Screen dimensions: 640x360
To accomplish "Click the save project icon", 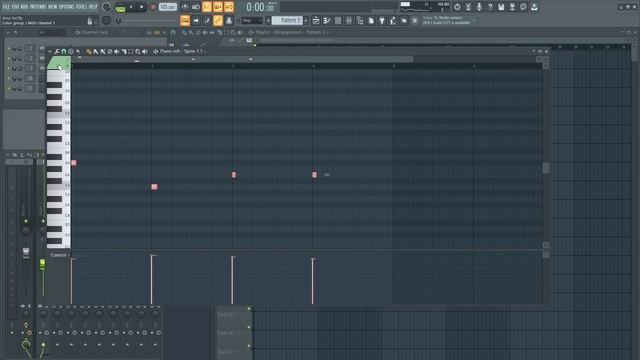I will coord(501,7).
